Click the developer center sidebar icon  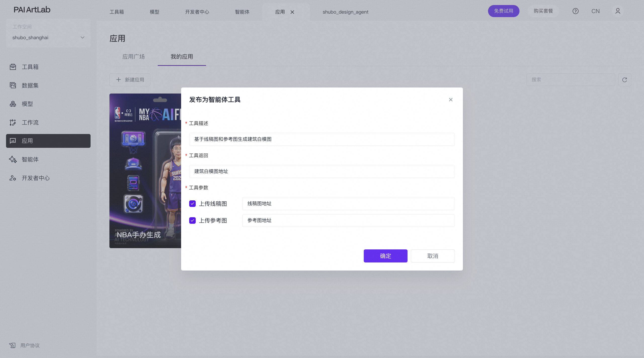pyautogui.click(x=13, y=178)
